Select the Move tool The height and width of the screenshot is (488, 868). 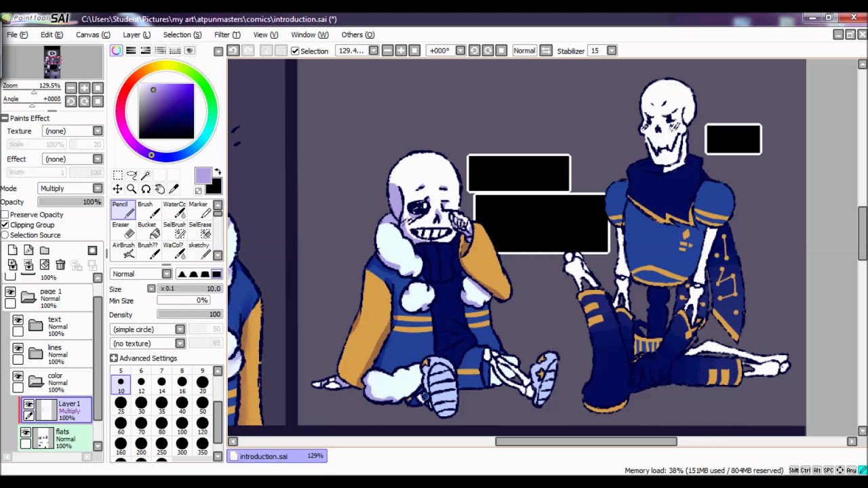pyautogui.click(x=117, y=189)
